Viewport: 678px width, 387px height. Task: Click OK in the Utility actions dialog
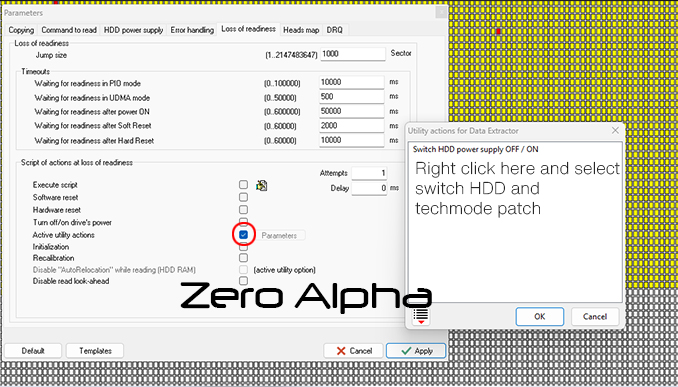pyautogui.click(x=540, y=317)
